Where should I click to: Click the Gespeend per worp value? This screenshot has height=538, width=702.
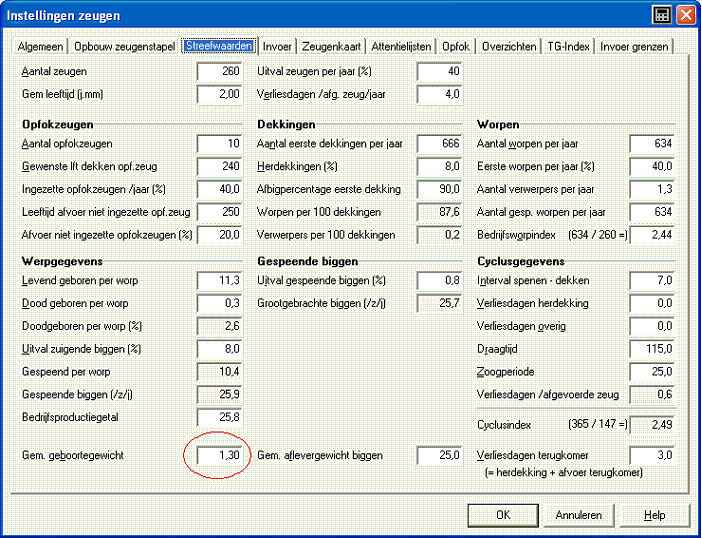(220, 372)
